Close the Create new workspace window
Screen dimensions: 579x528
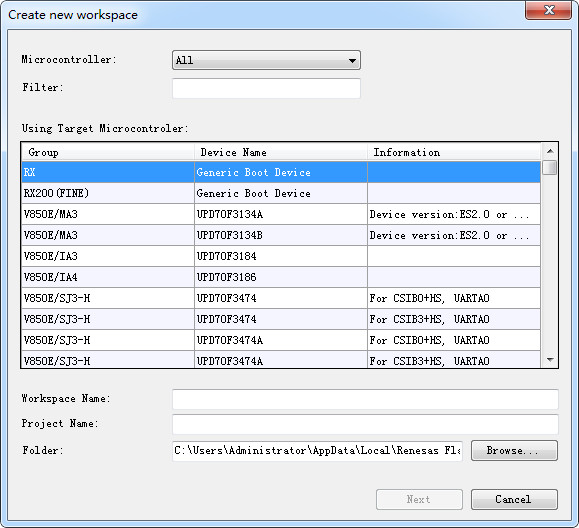point(549,10)
